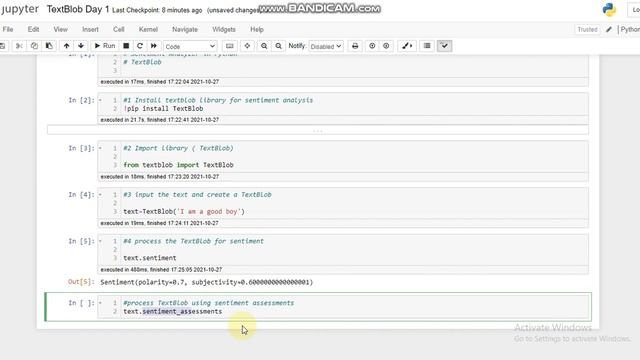
Task: Click 'executed in 21.7s' timing text
Action: click(x=160, y=120)
